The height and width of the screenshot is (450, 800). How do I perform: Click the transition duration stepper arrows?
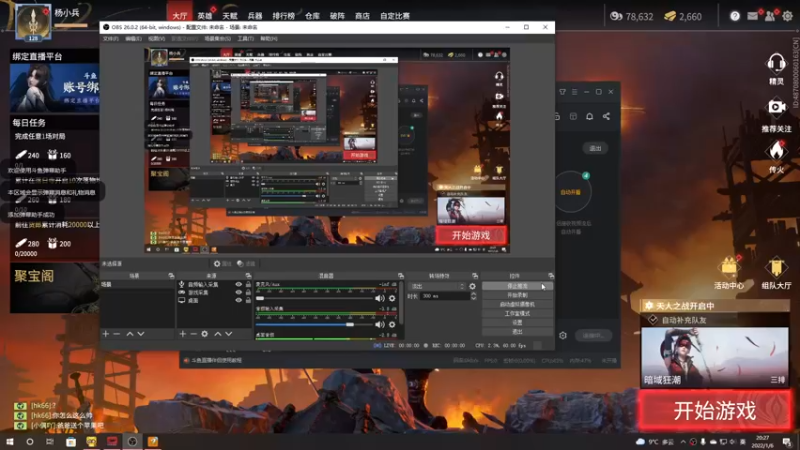click(x=473, y=296)
